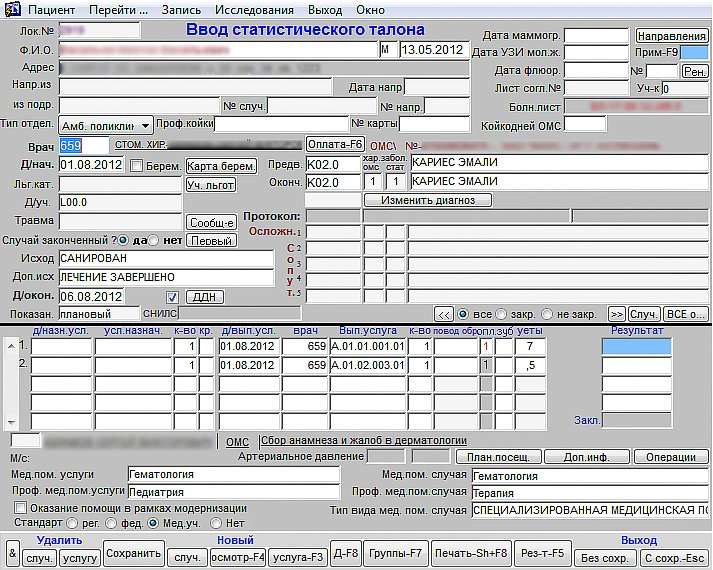Open the Исследования menu
The width and height of the screenshot is (713, 570).
tap(254, 10)
